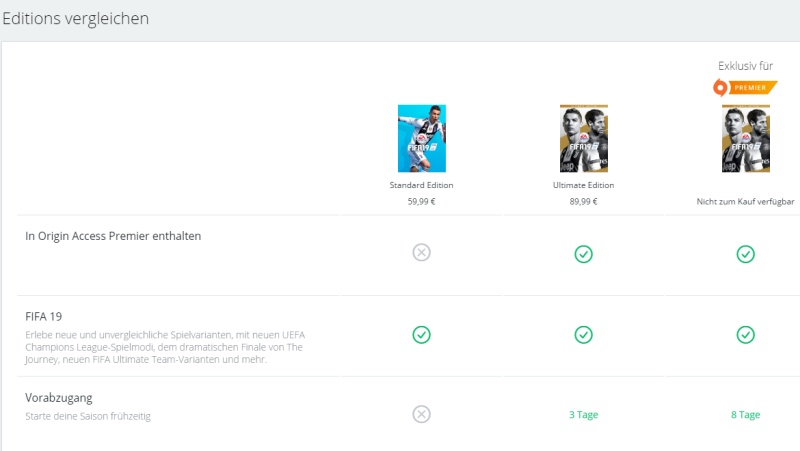Image resolution: width=800 pixels, height=451 pixels.
Task: Open the Standard Edition cover image
Action: 421,138
